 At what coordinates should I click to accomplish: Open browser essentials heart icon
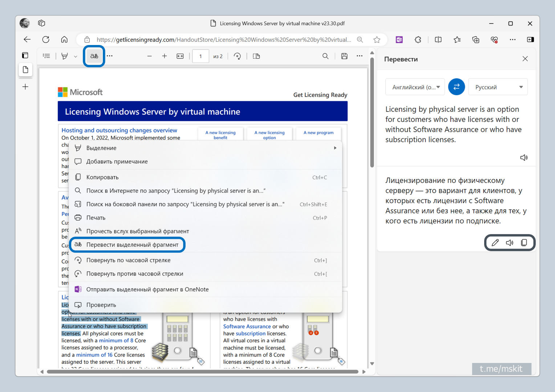(x=494, y=40)
